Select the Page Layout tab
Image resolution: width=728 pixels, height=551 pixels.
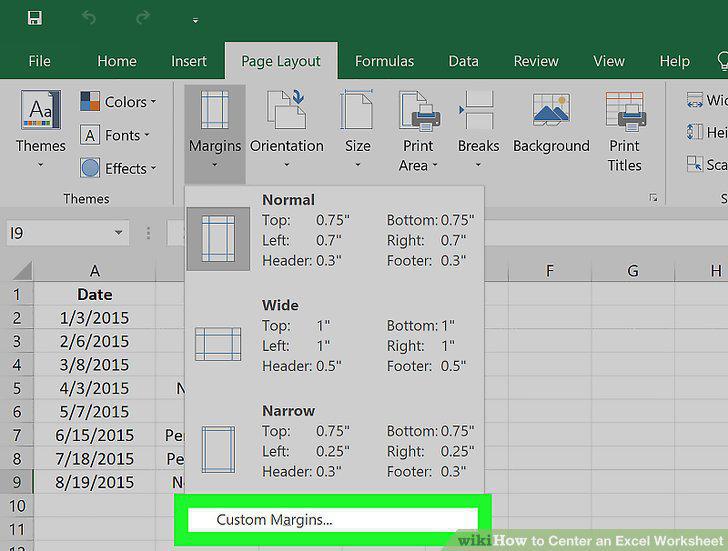281,61
